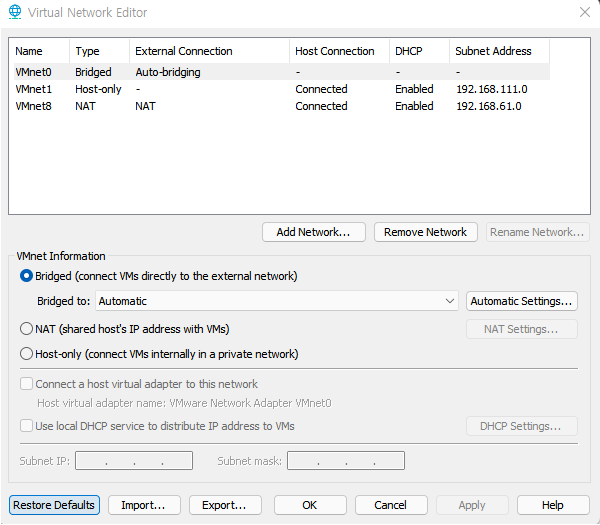Viewport: 600px width, 525px height.
Task: Open the Bridged to dropdown
Action: pos(277,301)
